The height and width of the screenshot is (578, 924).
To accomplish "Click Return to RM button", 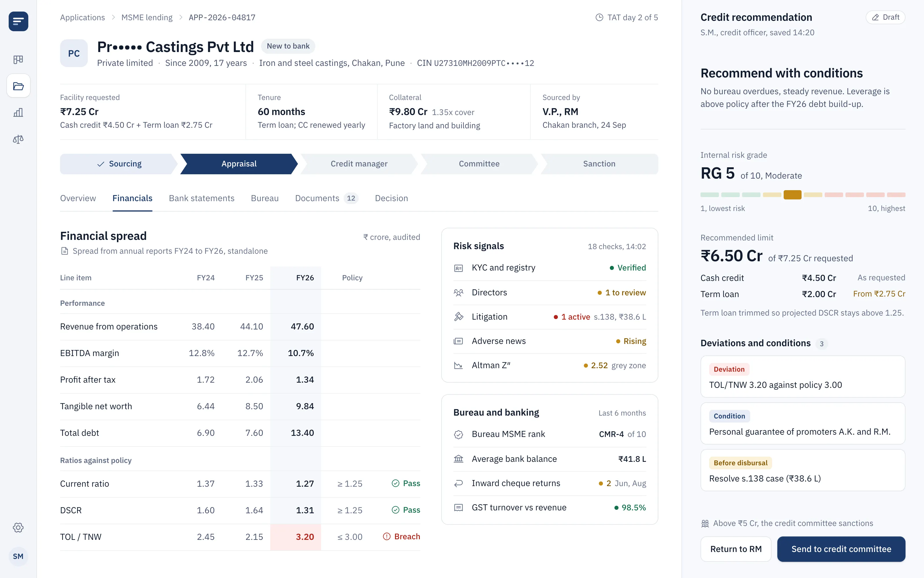I will [736, 549].
